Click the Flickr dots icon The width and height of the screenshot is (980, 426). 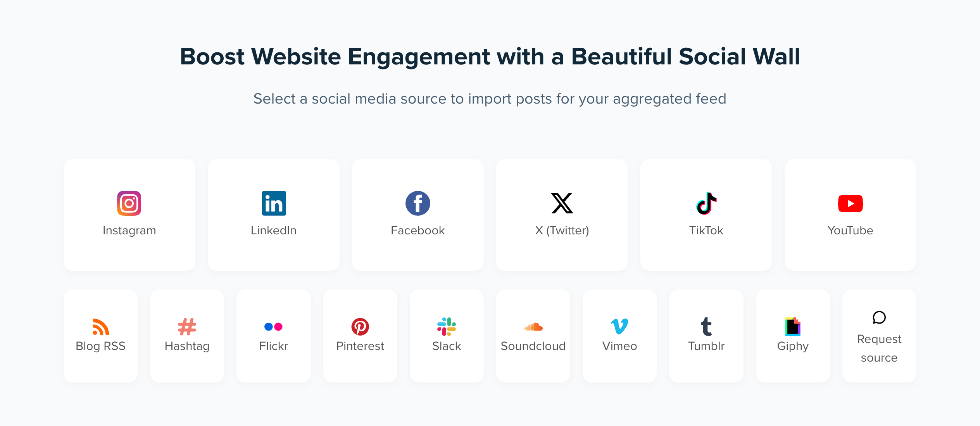coord(273,327)
